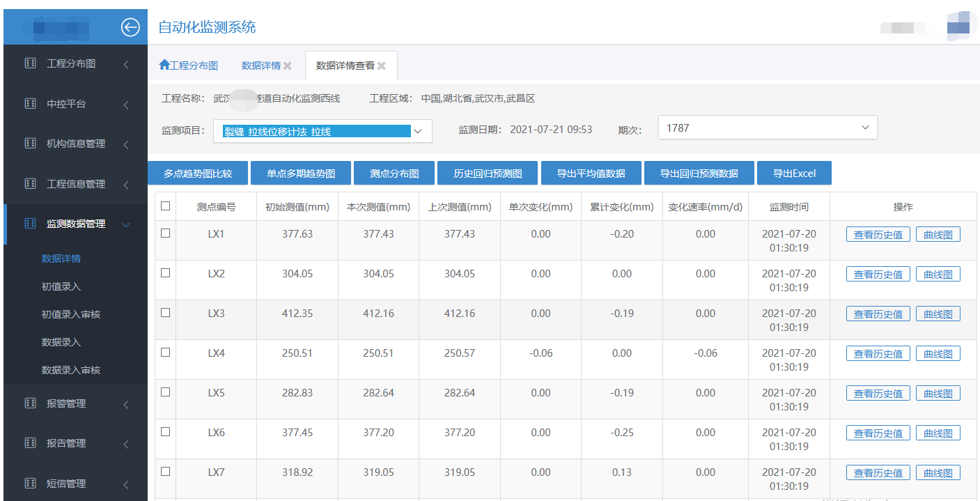980x501 pixels.
Task: Expand the 报告管理 sidebar chevron
Action: coord(126,444)
